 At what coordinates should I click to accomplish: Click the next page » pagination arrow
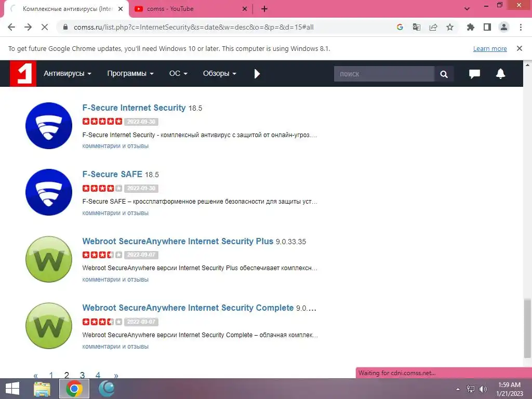tap(116, 375)
